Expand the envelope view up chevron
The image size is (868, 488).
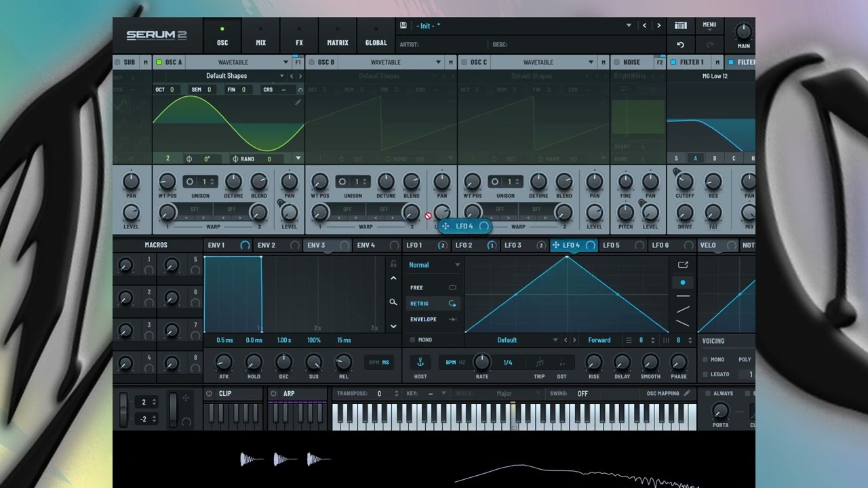393,278
